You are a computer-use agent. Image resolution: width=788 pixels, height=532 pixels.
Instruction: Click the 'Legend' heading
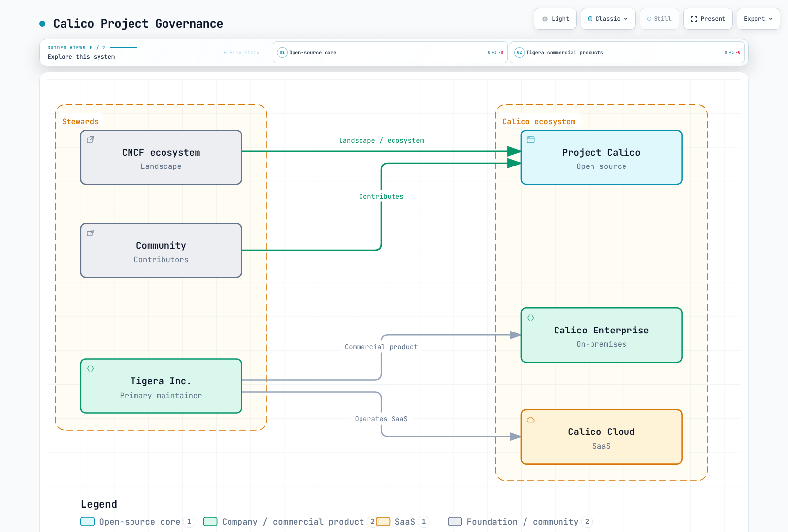[x=99, y=504]
